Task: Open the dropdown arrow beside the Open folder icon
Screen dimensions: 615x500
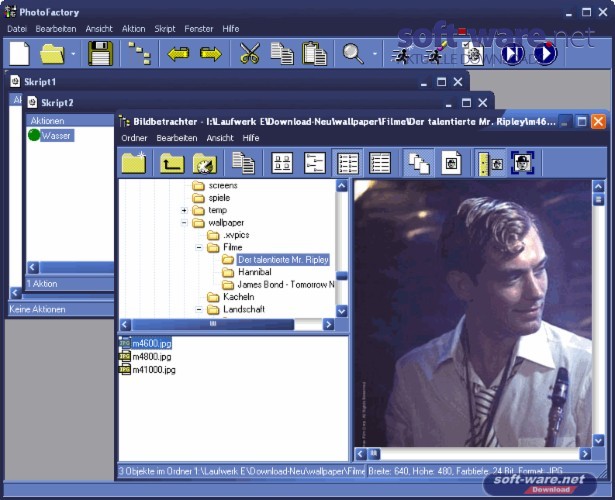Action: 73,53
